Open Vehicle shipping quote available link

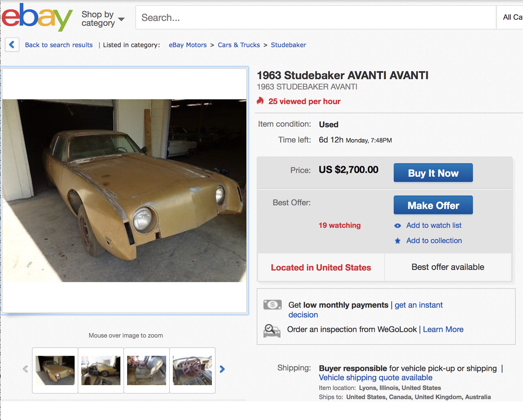coord(375,378)
